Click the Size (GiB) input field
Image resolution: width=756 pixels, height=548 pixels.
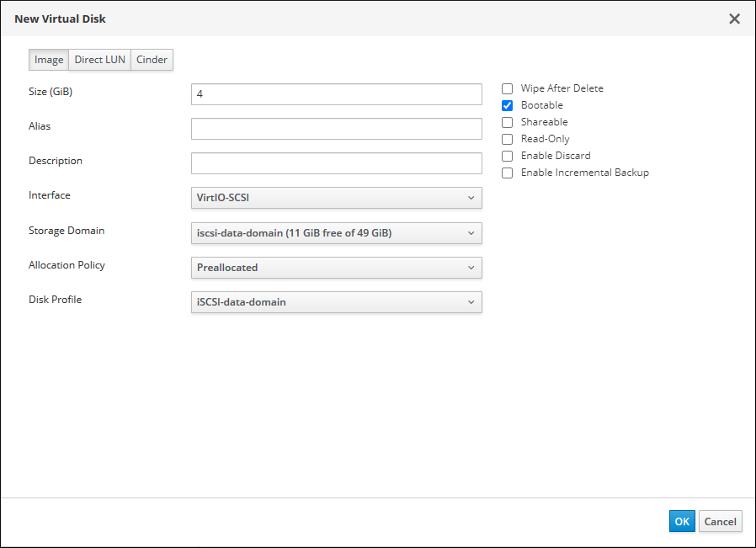tap(337, 94)
